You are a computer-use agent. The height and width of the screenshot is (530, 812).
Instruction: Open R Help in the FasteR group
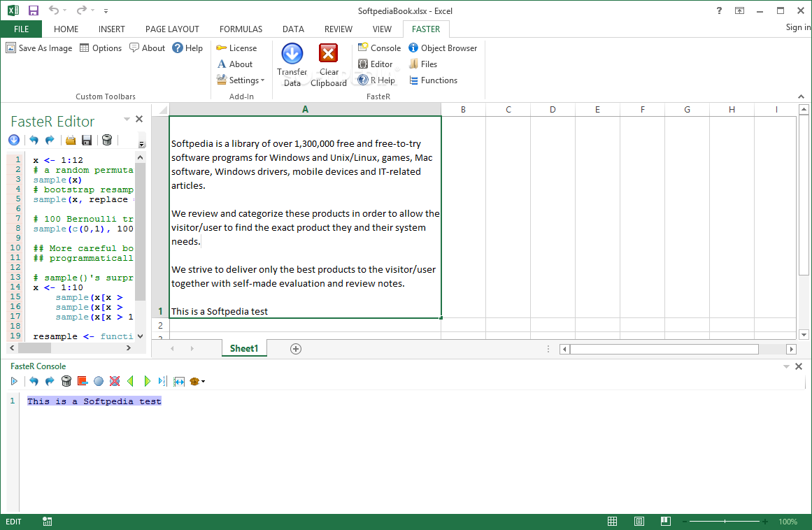[x=376, y=80]
